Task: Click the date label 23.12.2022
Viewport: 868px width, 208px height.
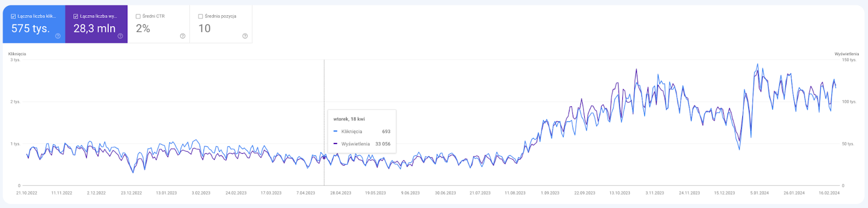Action: 131,193
